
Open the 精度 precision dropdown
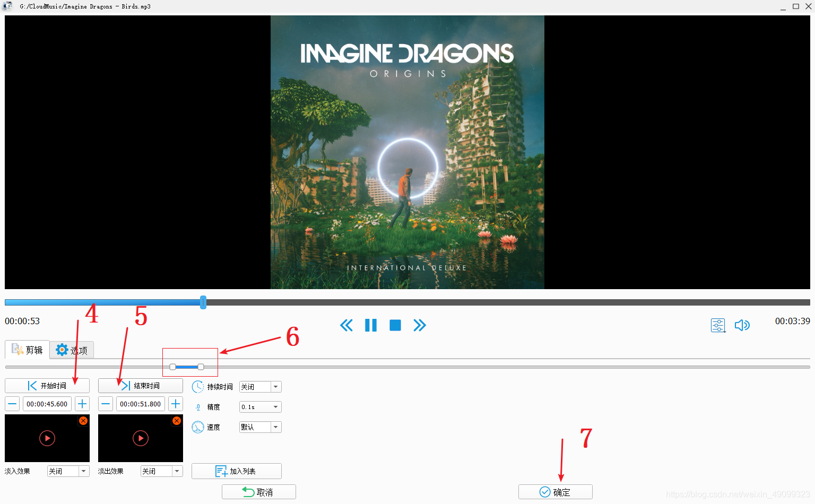pos(260,407)
